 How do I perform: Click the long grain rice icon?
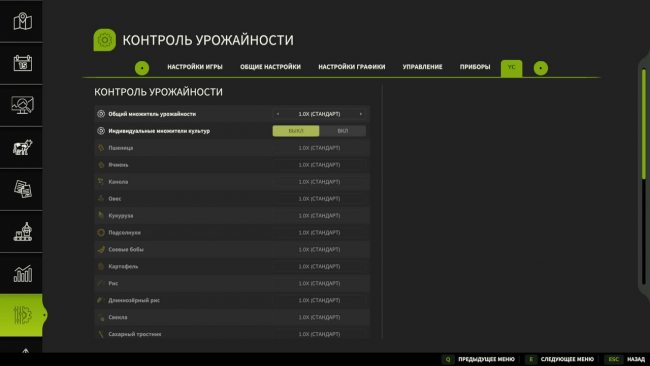(101, 300)
